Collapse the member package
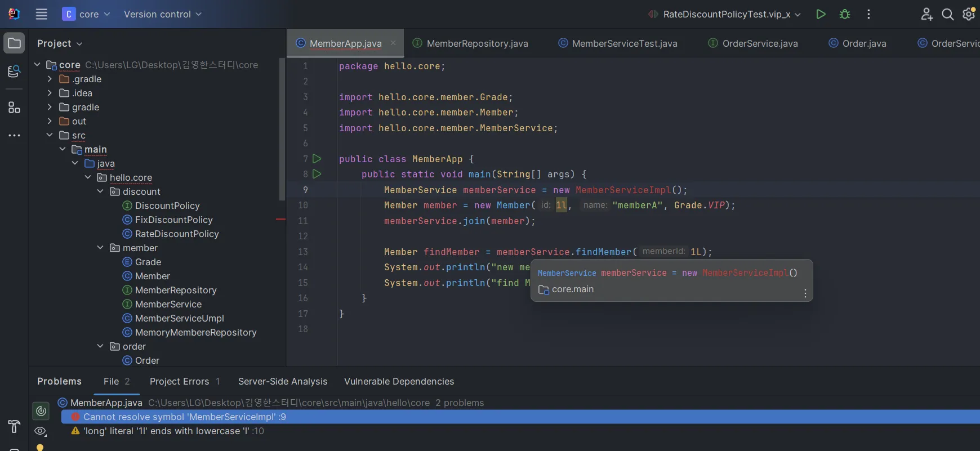Viewport: 980px width, 451px height. [x=100, y=248]
